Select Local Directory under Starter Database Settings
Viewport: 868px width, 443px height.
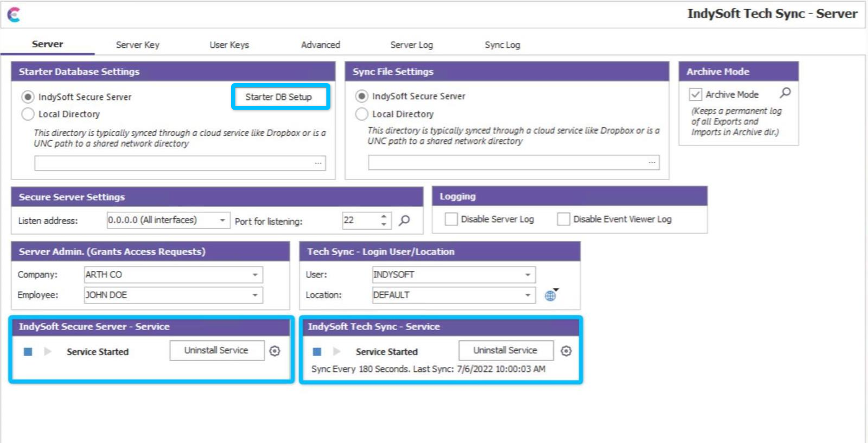coord(28,114)
